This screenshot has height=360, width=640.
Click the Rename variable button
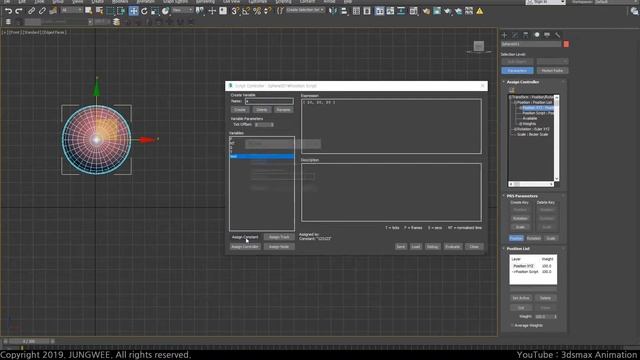coord(283,110)
